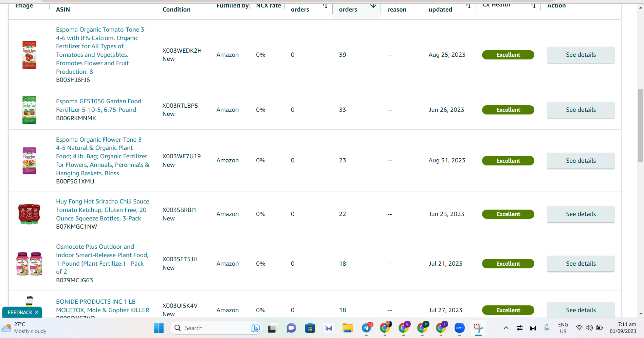This screenshot has width=644, height=338.
Task: Launch the Teams Chat taskbar icon
Action: pyautogui.click(x=291, y=328)
